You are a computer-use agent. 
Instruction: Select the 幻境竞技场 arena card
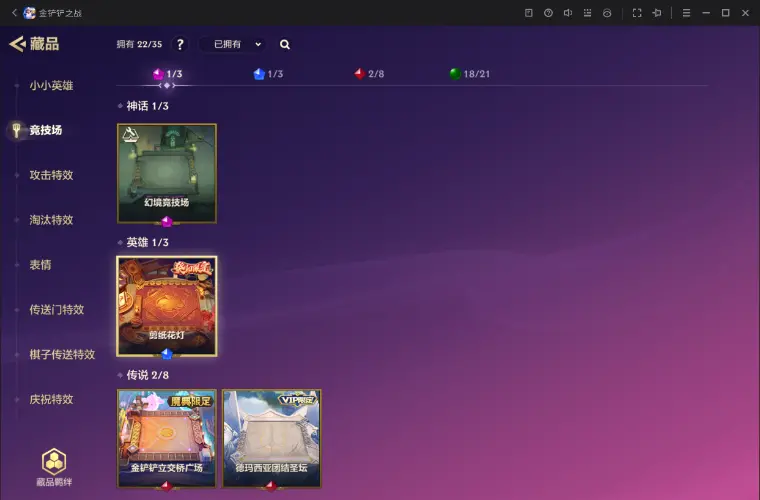167,173
